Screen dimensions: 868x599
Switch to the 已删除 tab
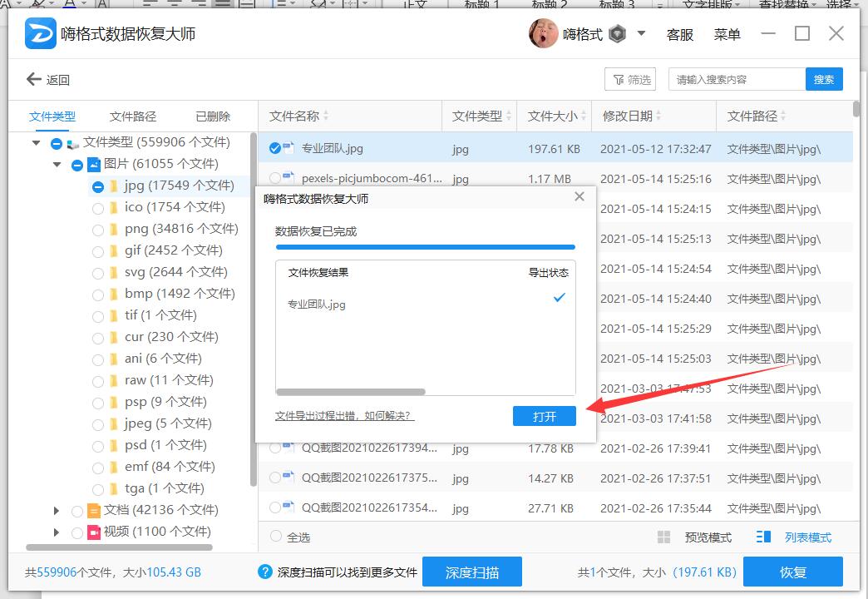213,116
